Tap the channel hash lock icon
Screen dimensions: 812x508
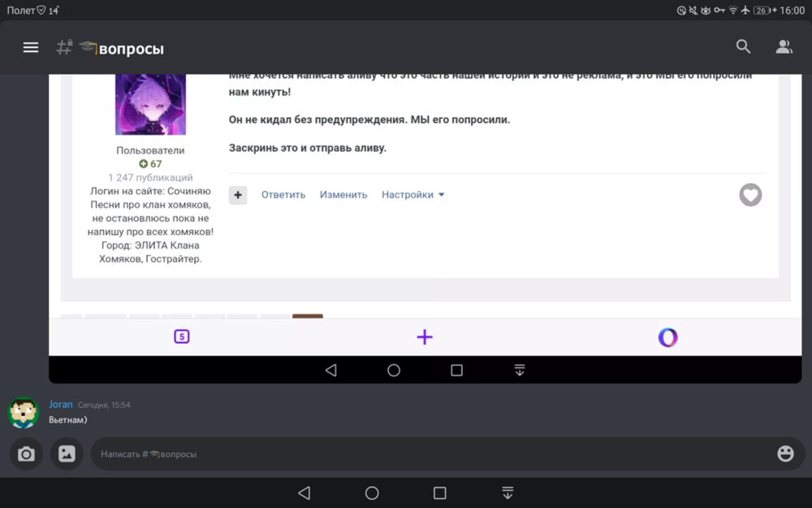[x=64, y=47]
